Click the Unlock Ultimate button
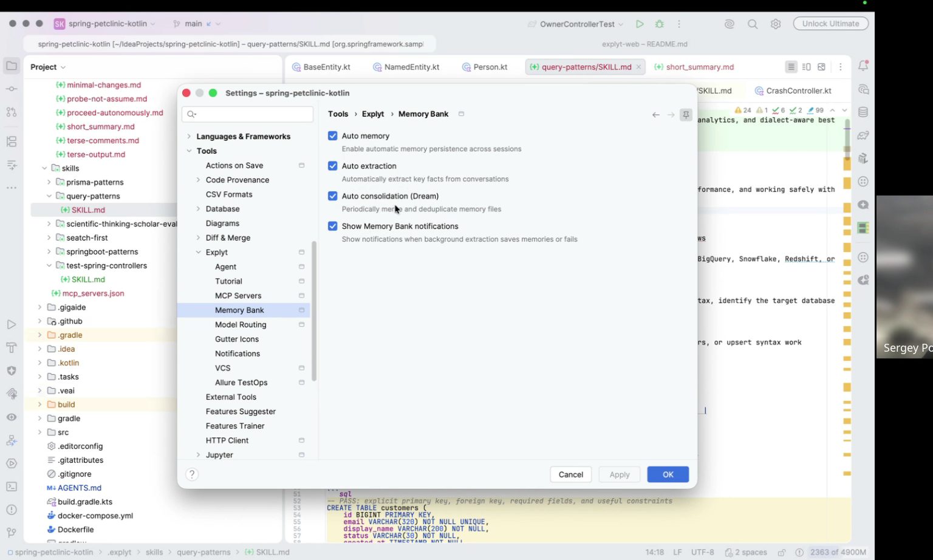933x560 pixels. click(830, 24)
